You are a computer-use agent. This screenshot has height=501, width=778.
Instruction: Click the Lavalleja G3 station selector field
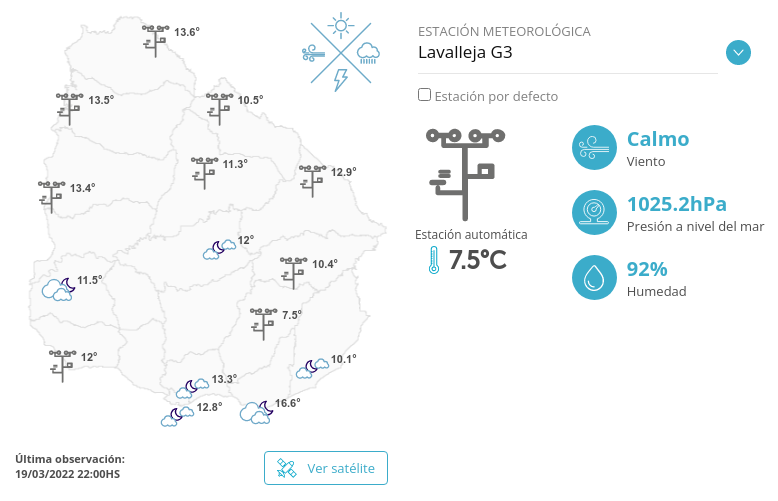click(x=568, y=53)
